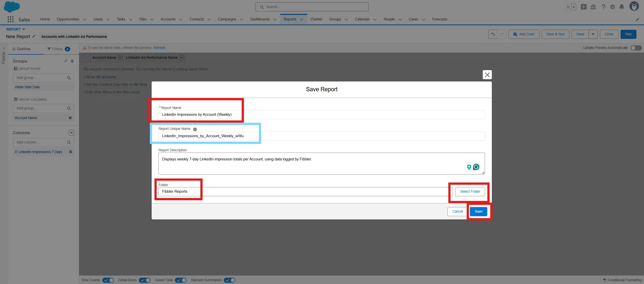Expand the Columns options dropdown
The width and height of the screenshot is (644, 284).
[x=72, y=133]
